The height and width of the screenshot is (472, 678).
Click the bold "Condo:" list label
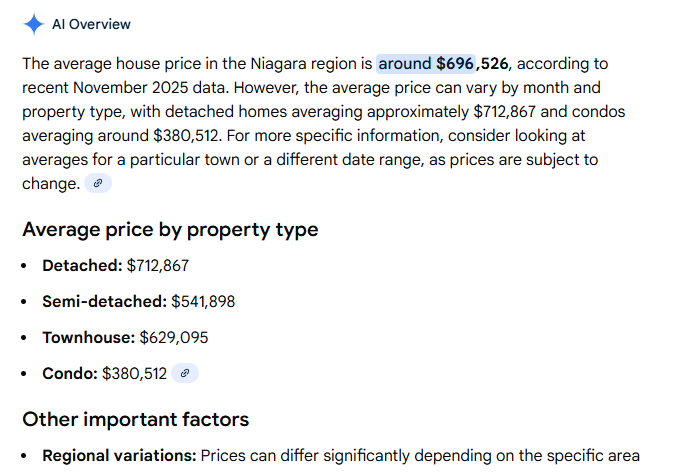click(70, 373)
